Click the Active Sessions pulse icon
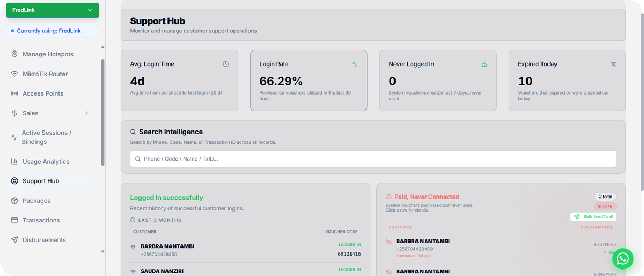Screen dimensions: 644x276 click(14, 137)
